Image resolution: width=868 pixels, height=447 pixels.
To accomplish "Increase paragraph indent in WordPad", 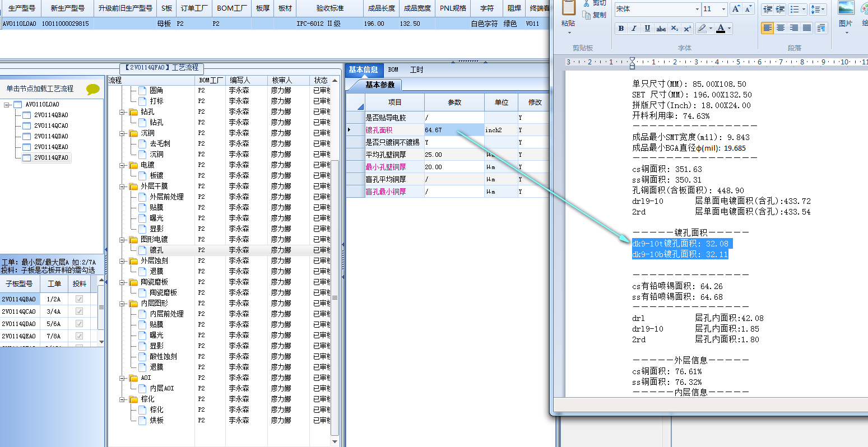I will click(x=780, y=9).
